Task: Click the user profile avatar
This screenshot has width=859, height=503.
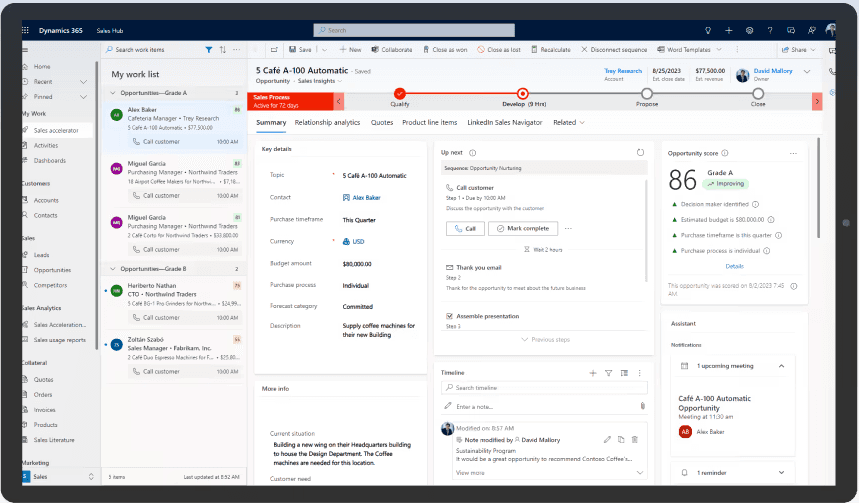Action: pos(831,30)
